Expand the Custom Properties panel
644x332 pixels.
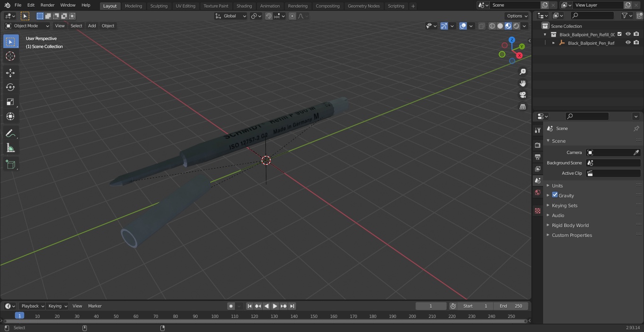click(x=572, y=235)
